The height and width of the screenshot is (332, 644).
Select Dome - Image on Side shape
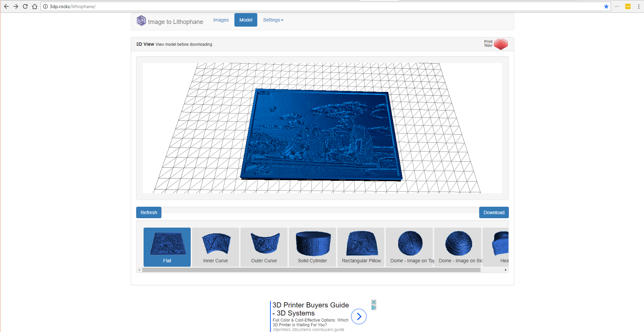coord(458,247)
